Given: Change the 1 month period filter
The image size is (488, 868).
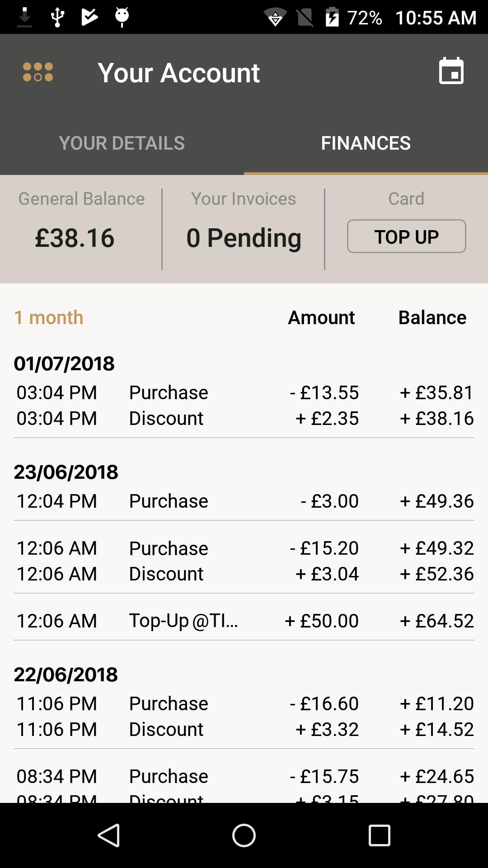Looking at the screenshot, I should [49, 317].
